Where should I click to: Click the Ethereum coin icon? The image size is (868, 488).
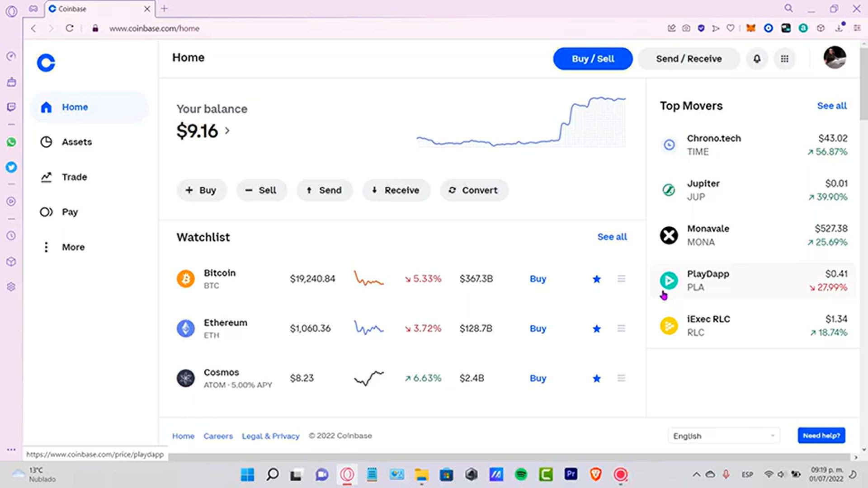(185, 328)
